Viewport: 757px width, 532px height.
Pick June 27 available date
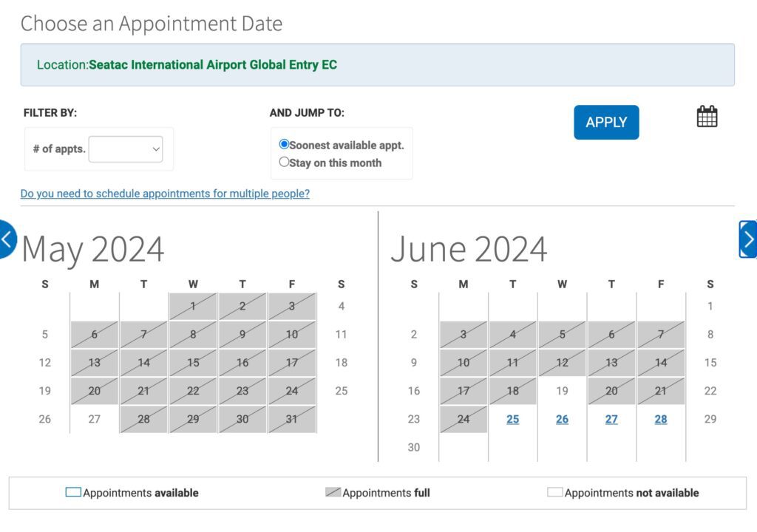tap(611, 419)
